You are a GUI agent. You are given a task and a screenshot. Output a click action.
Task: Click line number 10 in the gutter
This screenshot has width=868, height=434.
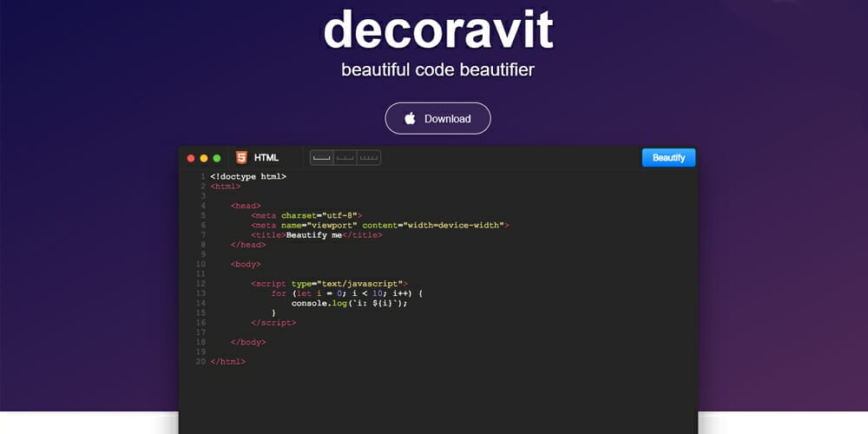point(201,265)
